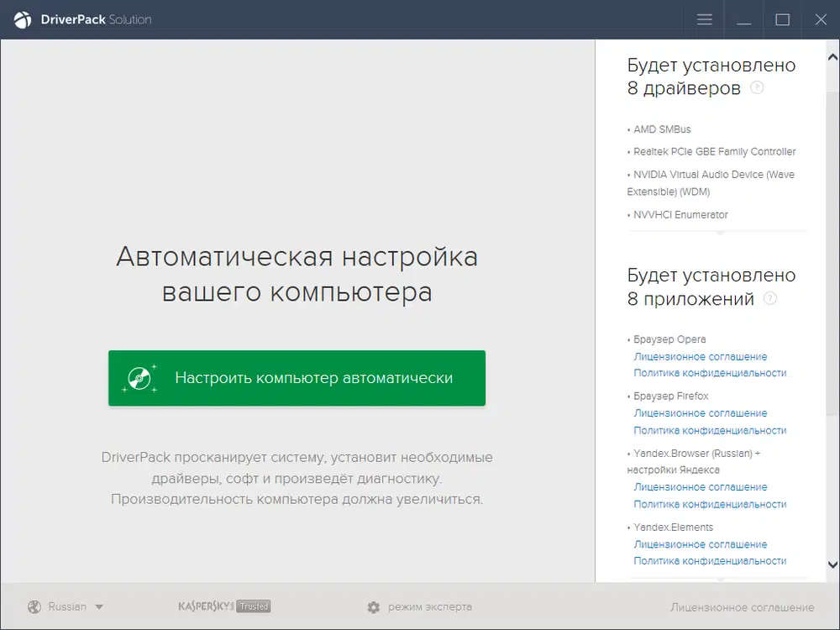
Task: Click the disc icon on green button
Action: pos(139,378)
